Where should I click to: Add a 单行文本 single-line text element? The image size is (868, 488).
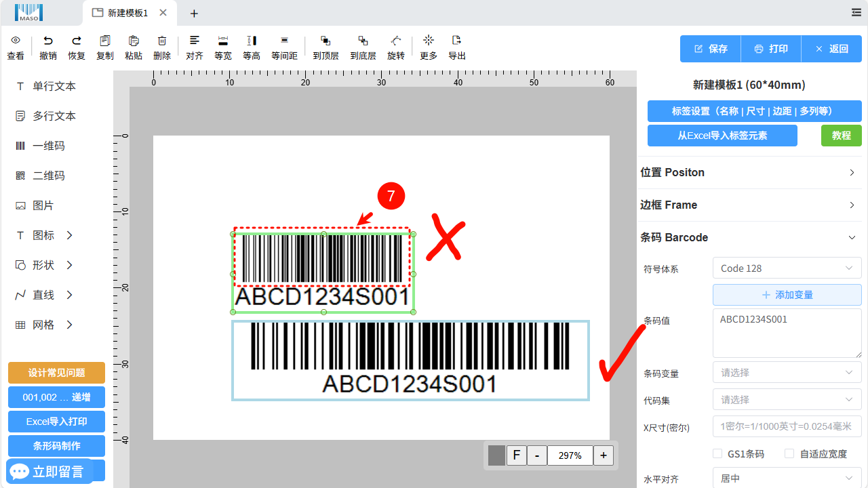(46, 86)
